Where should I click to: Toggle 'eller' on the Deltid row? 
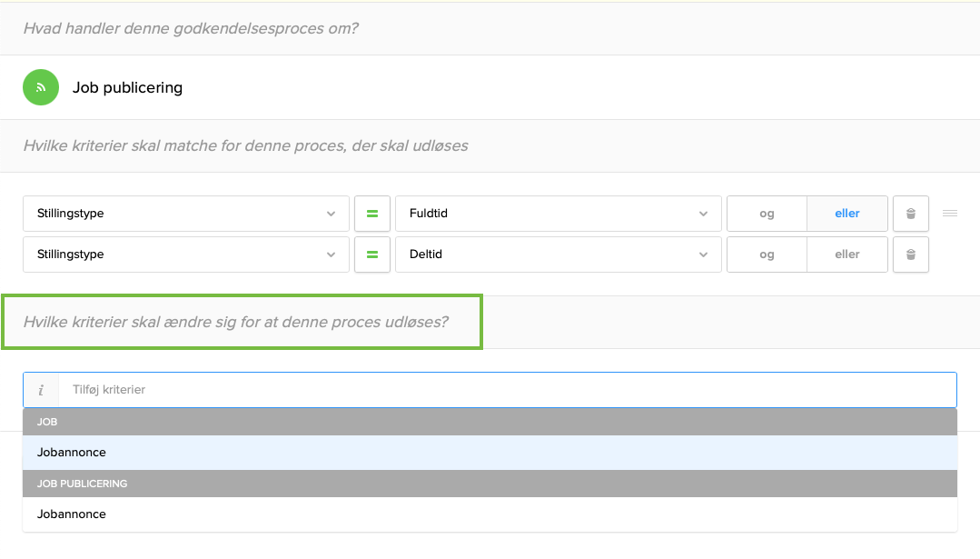pyautogui.click(x=846, y=255)
